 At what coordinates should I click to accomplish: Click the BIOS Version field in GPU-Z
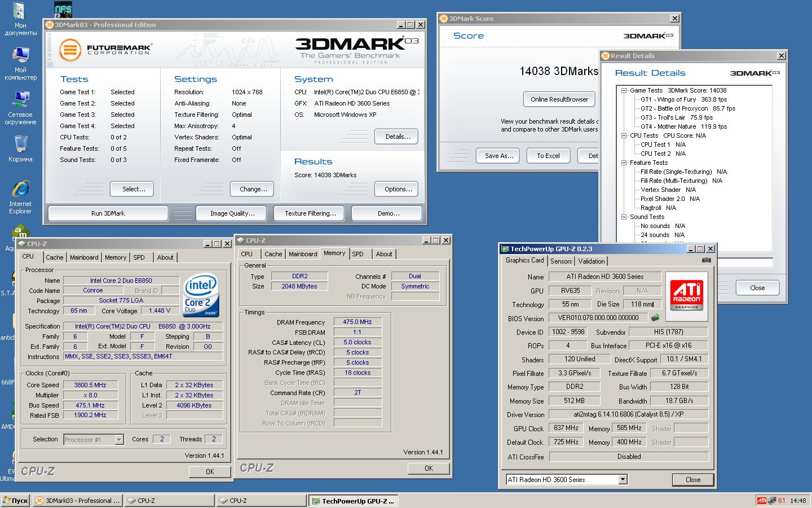pos(598,318)
